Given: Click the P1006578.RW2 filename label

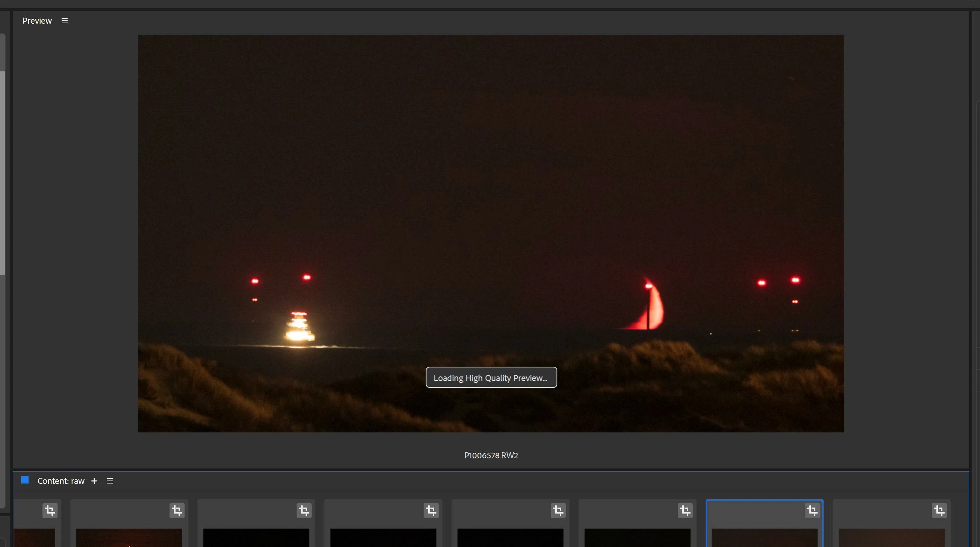Looking at the screenshot, I should 491,455.
